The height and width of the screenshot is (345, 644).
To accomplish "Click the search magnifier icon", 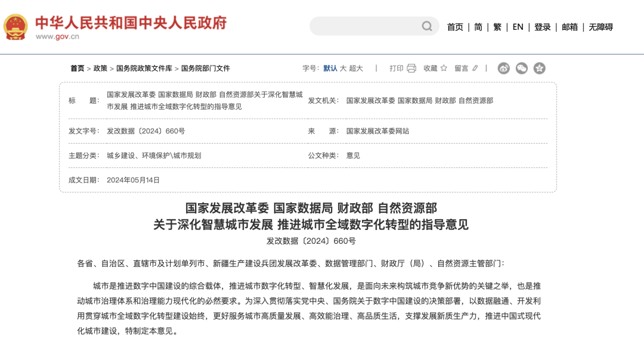I will click(427, 26).
